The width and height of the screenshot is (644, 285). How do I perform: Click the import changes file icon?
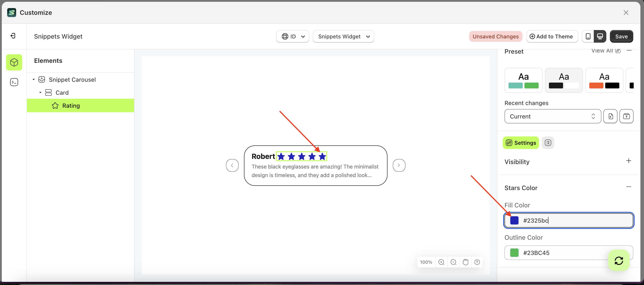(610, 116)
